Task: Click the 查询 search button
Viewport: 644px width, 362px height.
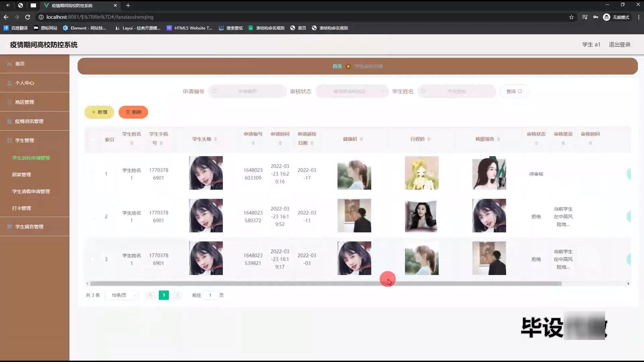Action: (514, 91)
